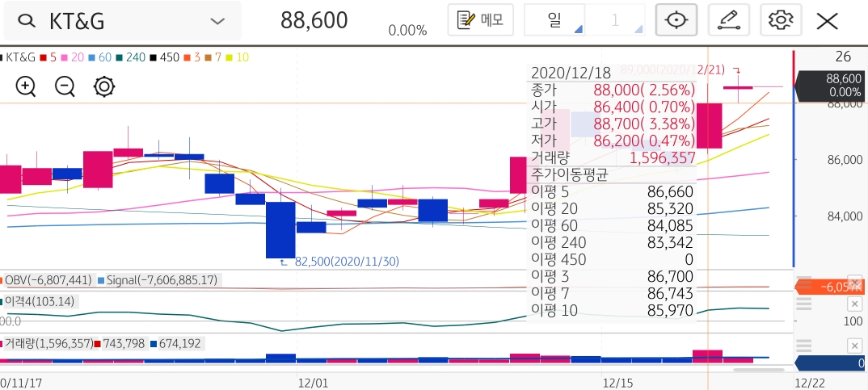Click the 시가 86,400( 0.70%) tooltip row
The height and width of the screenshot is (390, 868).
613,107
